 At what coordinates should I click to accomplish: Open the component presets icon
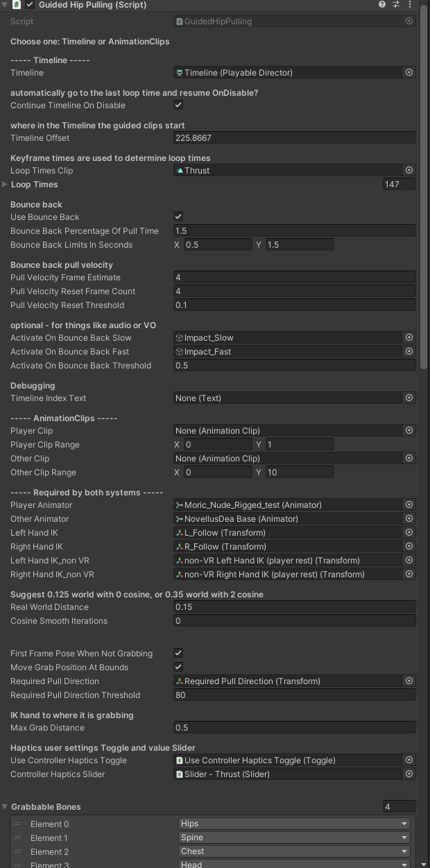(396, 5)
